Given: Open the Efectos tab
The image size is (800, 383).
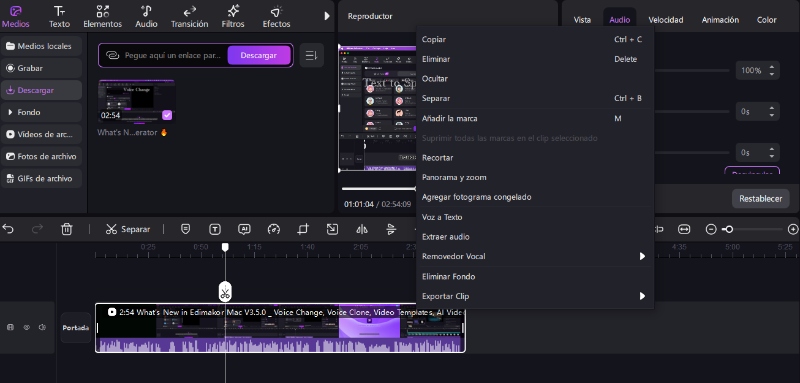Looking at the screenshot, I should click(276, 17).
